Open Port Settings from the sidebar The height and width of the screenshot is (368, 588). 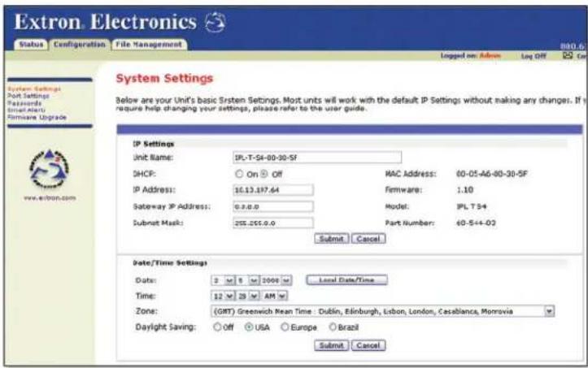28,96
